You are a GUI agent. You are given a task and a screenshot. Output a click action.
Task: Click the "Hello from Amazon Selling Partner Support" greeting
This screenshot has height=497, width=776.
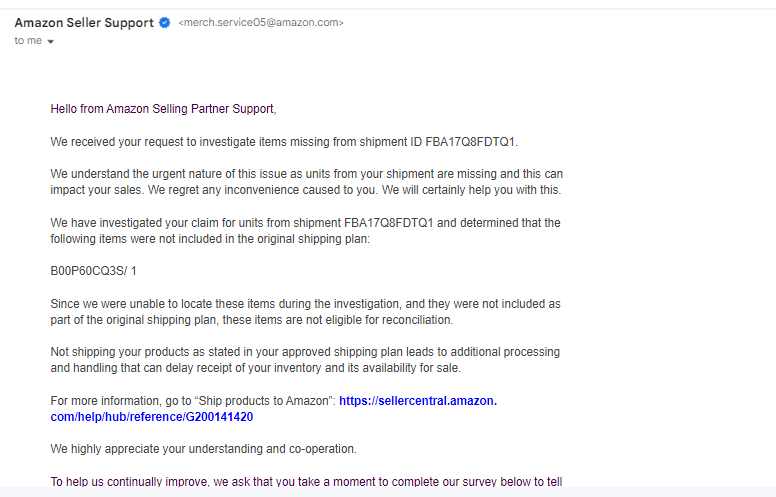163,109
